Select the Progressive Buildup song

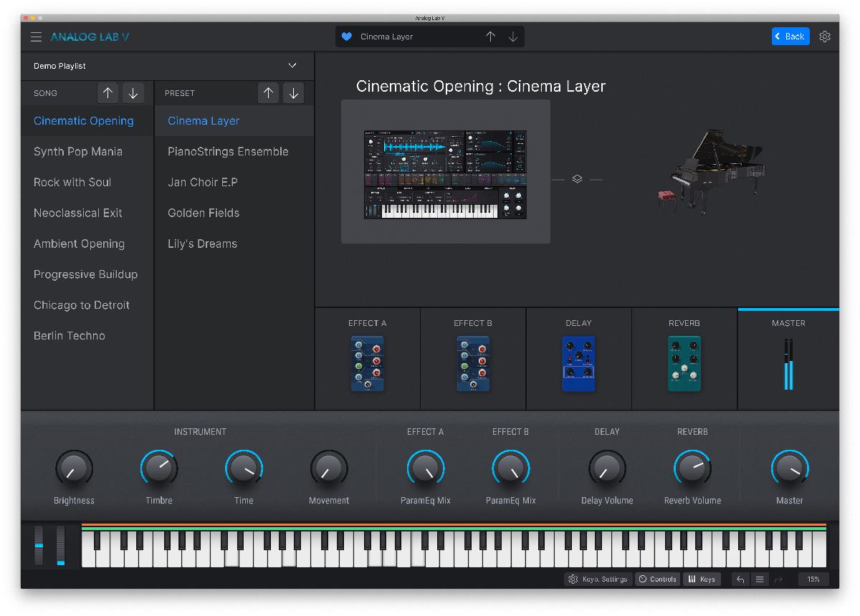click(x=87, y=274)
